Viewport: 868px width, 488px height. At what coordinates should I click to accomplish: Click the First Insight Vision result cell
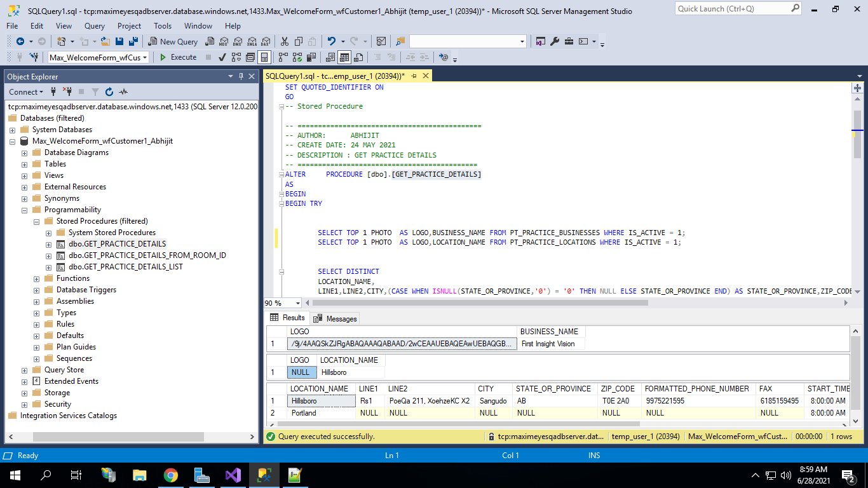click(x=552, y=344)
